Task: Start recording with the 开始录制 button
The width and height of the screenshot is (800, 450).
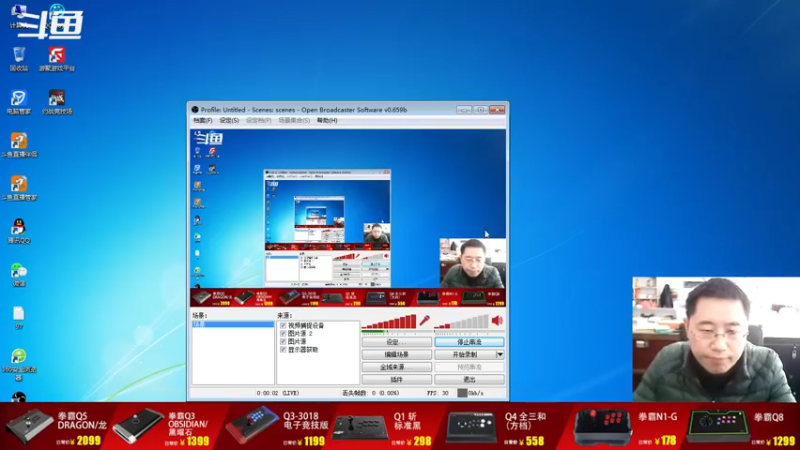Action: click(465, 355)
